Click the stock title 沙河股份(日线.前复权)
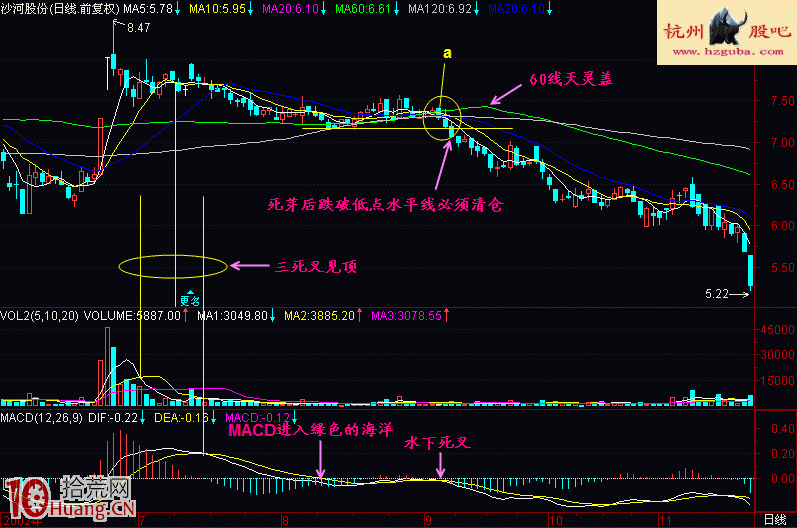Viewport: 797px width, 528px height. click(x=60, y=9)
